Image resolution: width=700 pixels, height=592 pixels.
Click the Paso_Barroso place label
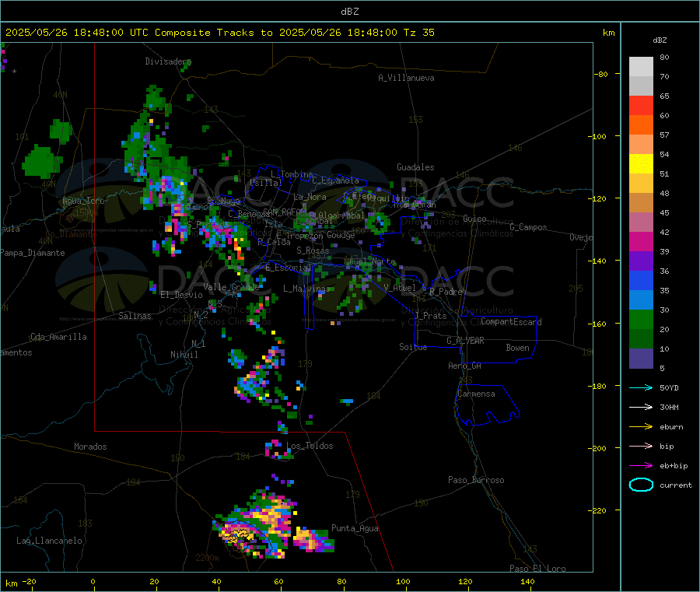pos(476,480)
